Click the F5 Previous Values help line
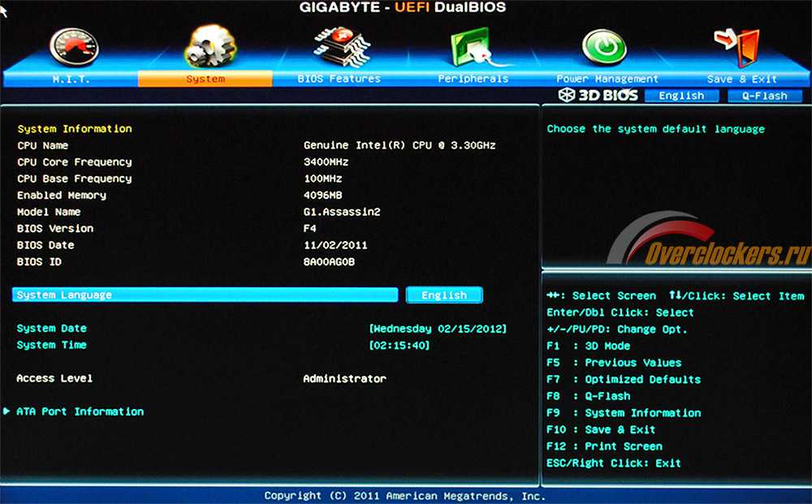 (614, 363)
